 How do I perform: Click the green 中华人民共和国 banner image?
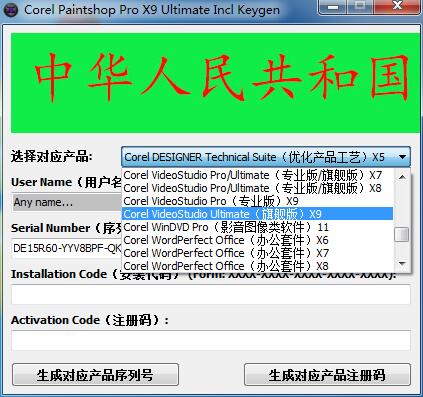(215, 83)
